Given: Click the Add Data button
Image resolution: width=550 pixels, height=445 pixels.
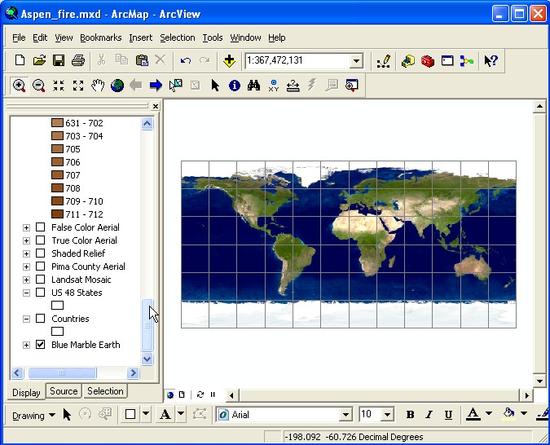Looking at the screenshot, I should pyautogui.click(x=229, y=61).
